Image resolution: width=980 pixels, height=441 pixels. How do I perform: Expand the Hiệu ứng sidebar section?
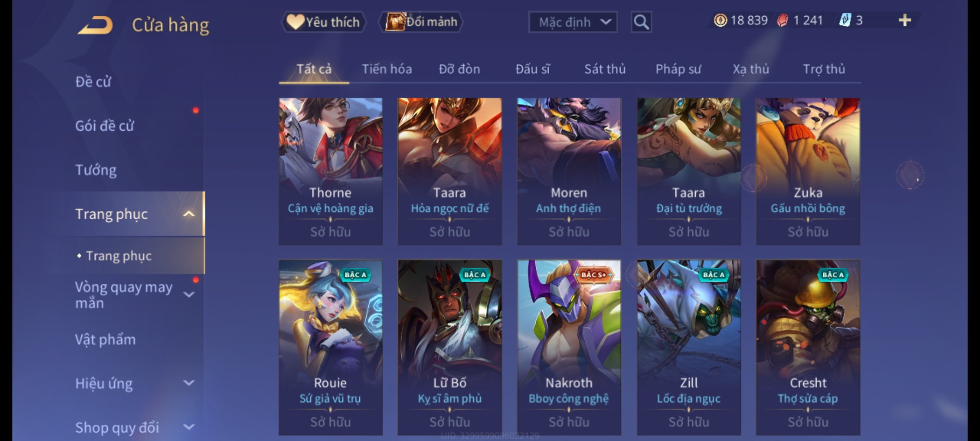pyautogui.click(x=189, y=383)
